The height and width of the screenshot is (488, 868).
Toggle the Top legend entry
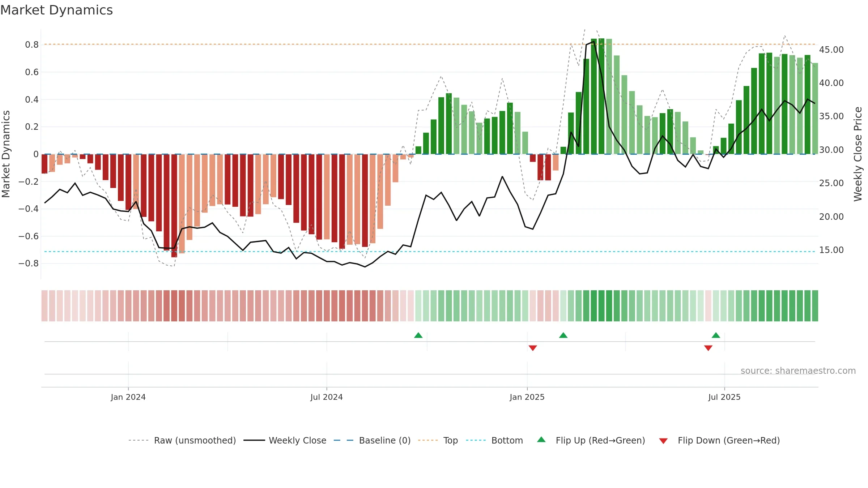tap(438, 440)
